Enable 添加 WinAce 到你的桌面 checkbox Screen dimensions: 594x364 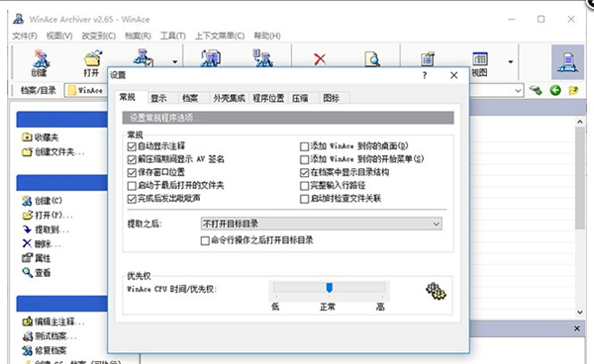(x=304, y=146)
